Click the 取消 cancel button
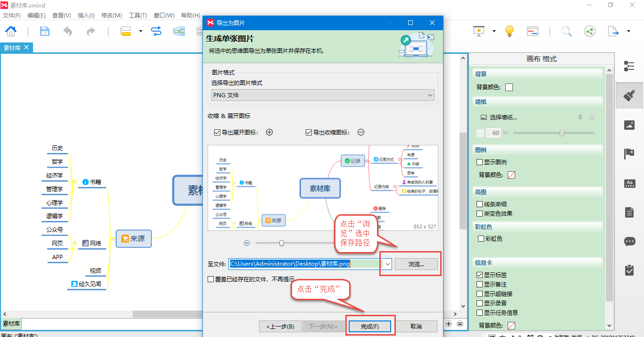The width and height of the screenshot is (644, 337). [416, 326]
